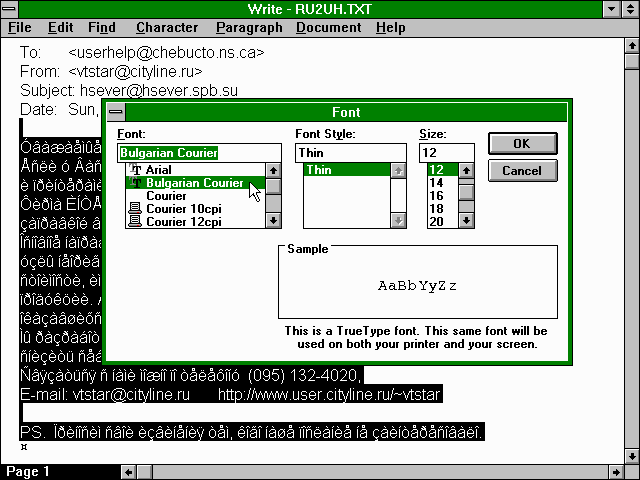Open the Document menu
Viewport: 640px width, 480px height.
point(328,28)
